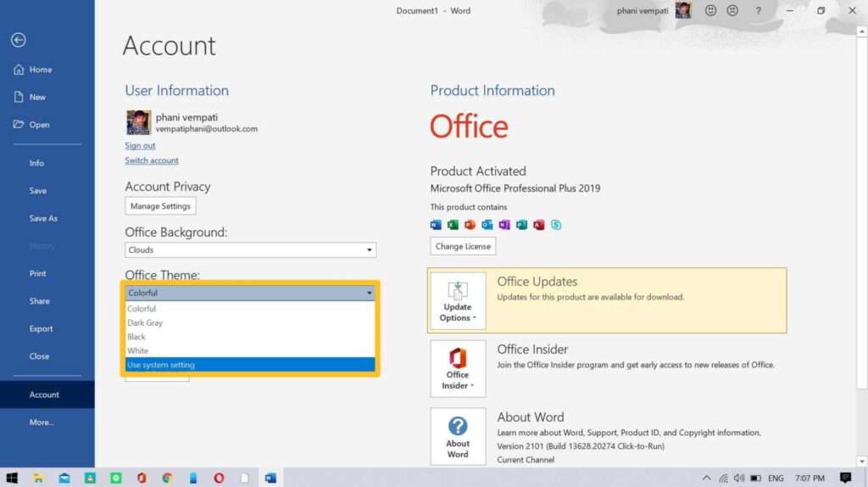Click the vertical scrollbar down arrow

(x=862, y=462)
